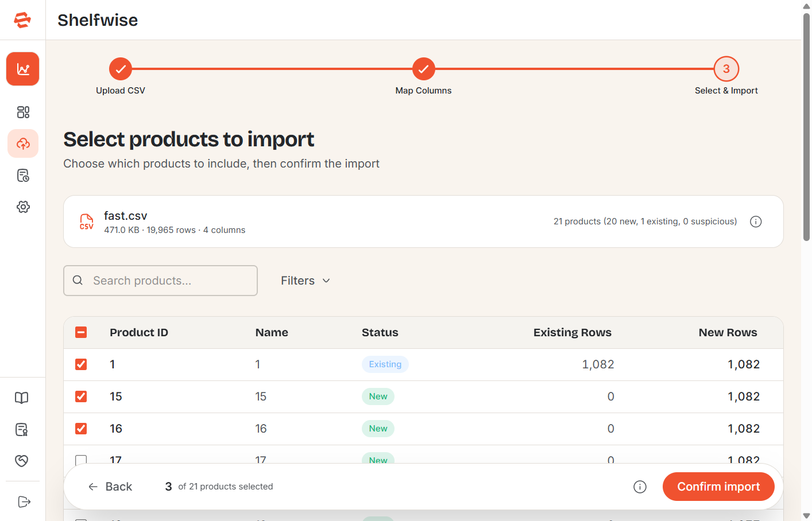The image size is (812, 521).
Task: Click '3 of 21 products selected' text
Action: [x=219, y=487]
